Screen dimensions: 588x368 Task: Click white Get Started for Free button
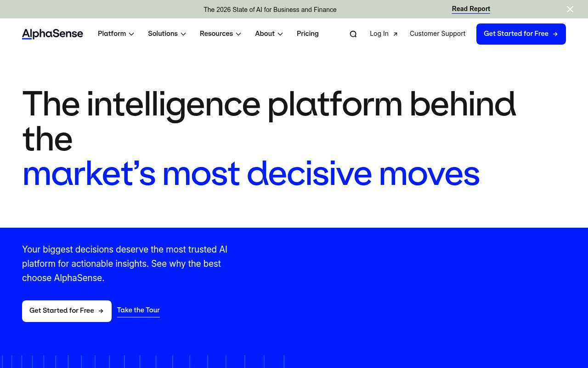click(x=67, y=311)
